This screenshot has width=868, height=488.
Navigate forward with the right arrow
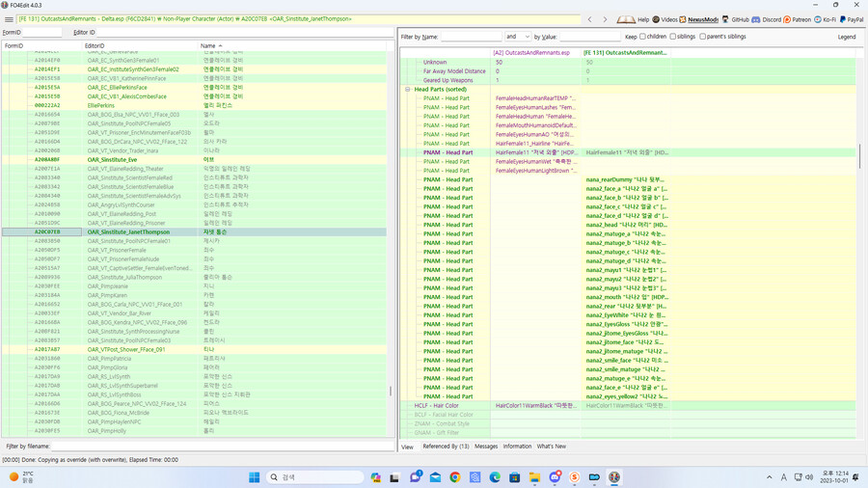click(x=605, y=19)
